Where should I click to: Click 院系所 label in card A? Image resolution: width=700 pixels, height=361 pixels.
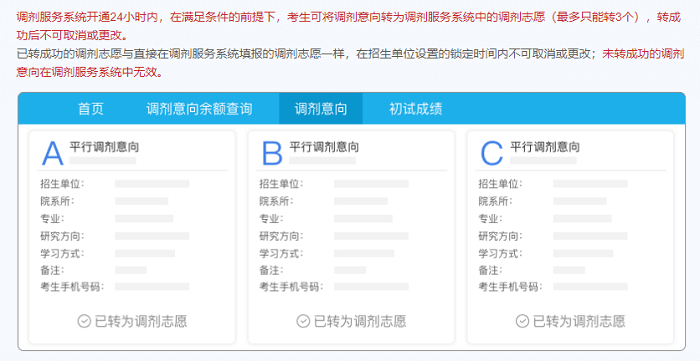pyautogui.click(x=57, y=201)
